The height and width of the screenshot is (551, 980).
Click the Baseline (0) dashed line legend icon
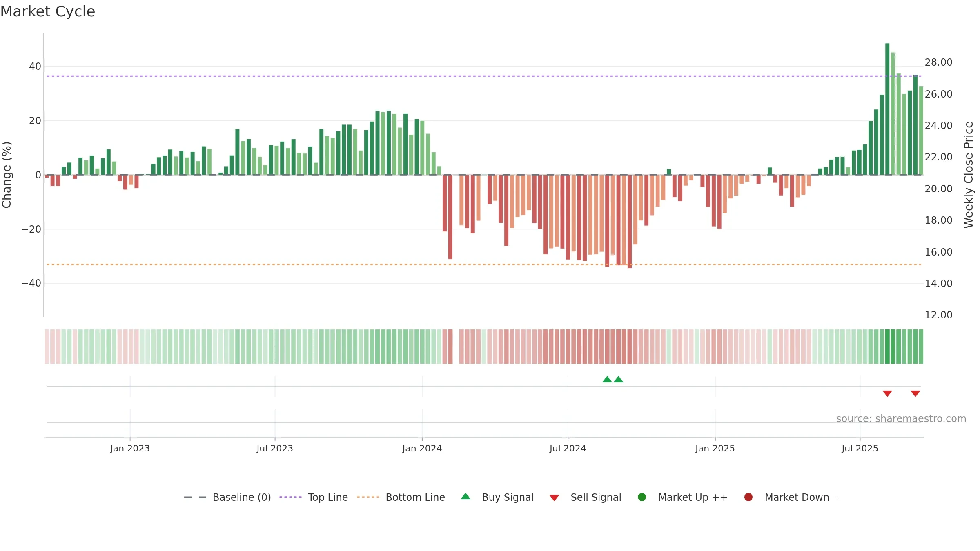195,497
